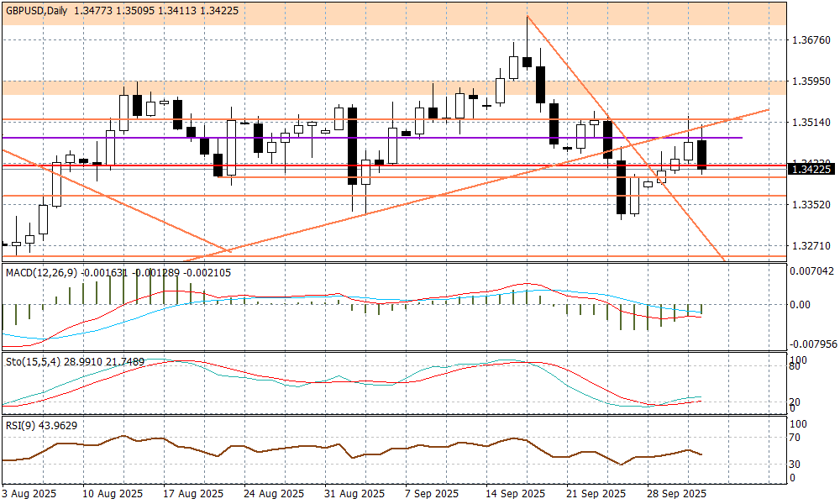Click the MACD scale value 0.007042
The image size is (840, 504).
point(813,270)
